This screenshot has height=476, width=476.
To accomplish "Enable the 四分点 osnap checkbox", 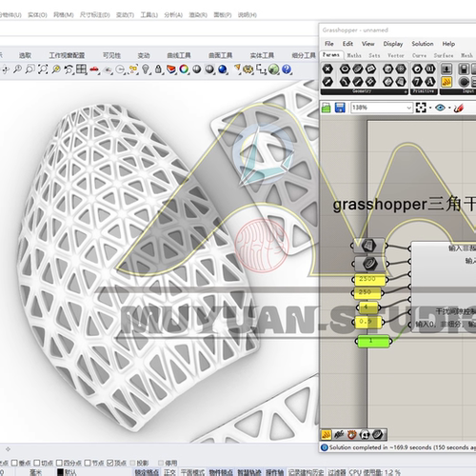I will [59, 463].
